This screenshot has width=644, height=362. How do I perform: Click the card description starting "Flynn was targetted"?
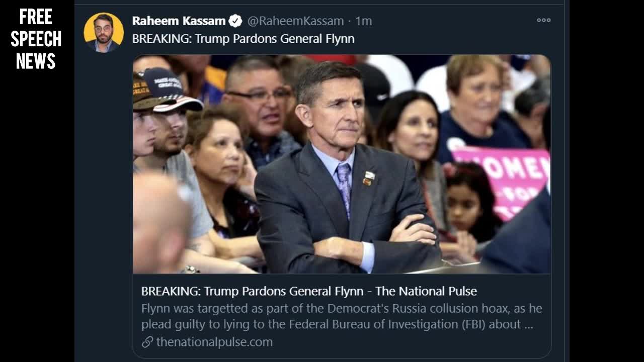[x=341, y=316]
